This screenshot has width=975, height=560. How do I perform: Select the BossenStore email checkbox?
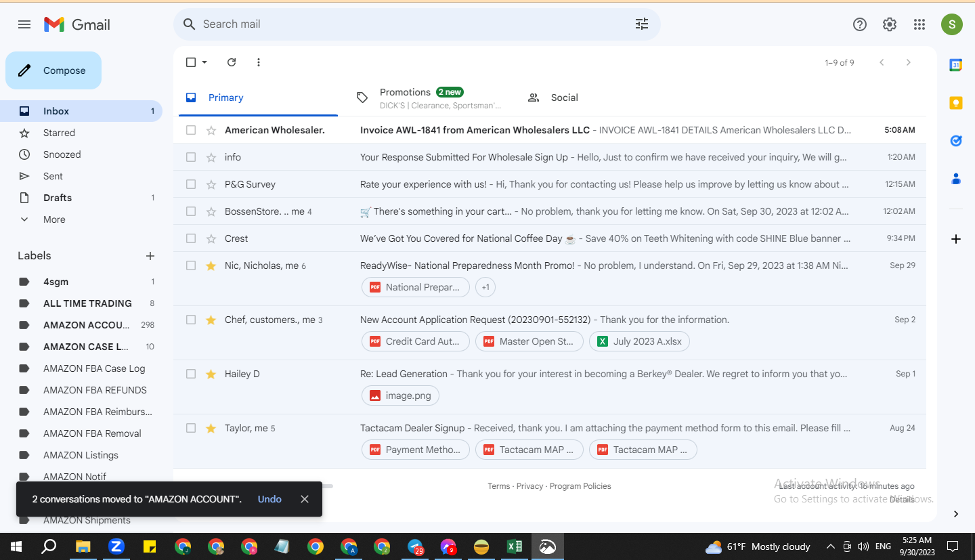click(x=191, y=211)
